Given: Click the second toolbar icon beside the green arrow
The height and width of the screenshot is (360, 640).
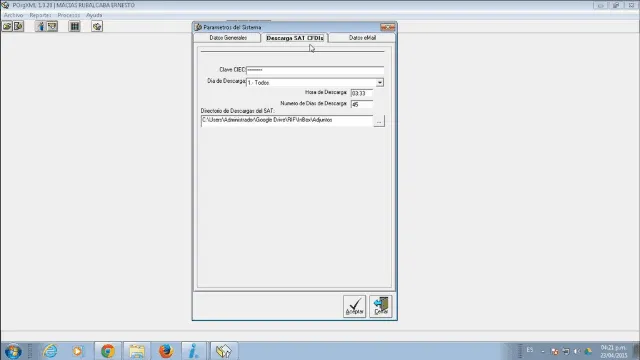Looking at the screenshot, I should [18, 27].
